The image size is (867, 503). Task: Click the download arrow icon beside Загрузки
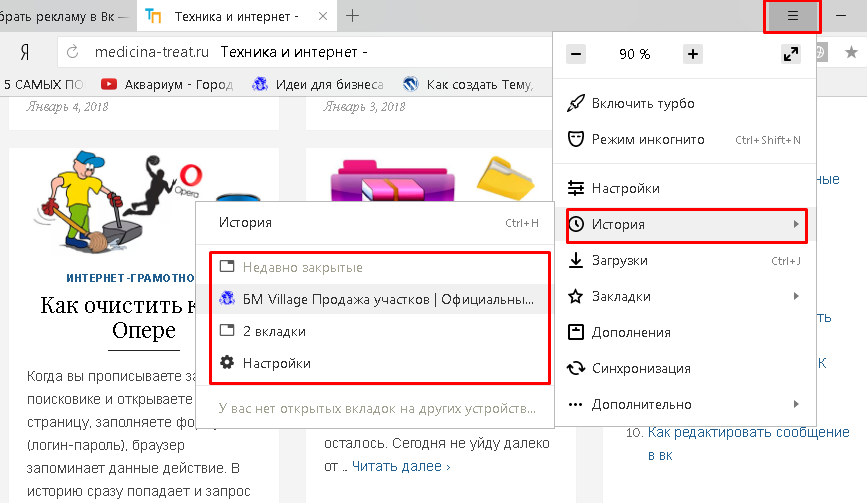tap(576, 260)
